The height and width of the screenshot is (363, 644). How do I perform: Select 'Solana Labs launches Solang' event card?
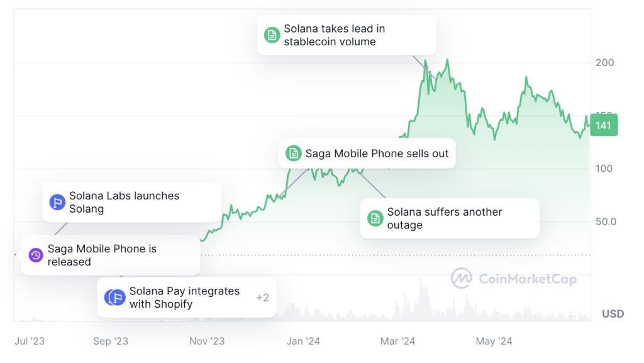(124, 202)
